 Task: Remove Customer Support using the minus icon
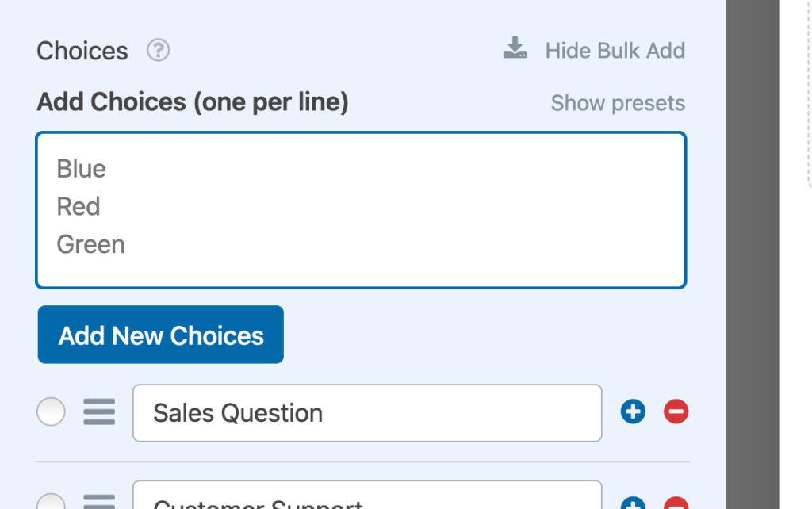click(x=676, y=503)
